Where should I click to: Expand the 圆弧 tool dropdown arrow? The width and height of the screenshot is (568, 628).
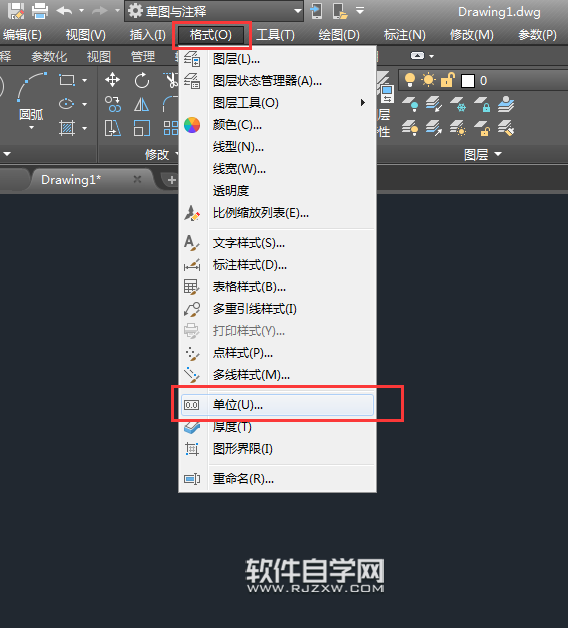point(31,128)
